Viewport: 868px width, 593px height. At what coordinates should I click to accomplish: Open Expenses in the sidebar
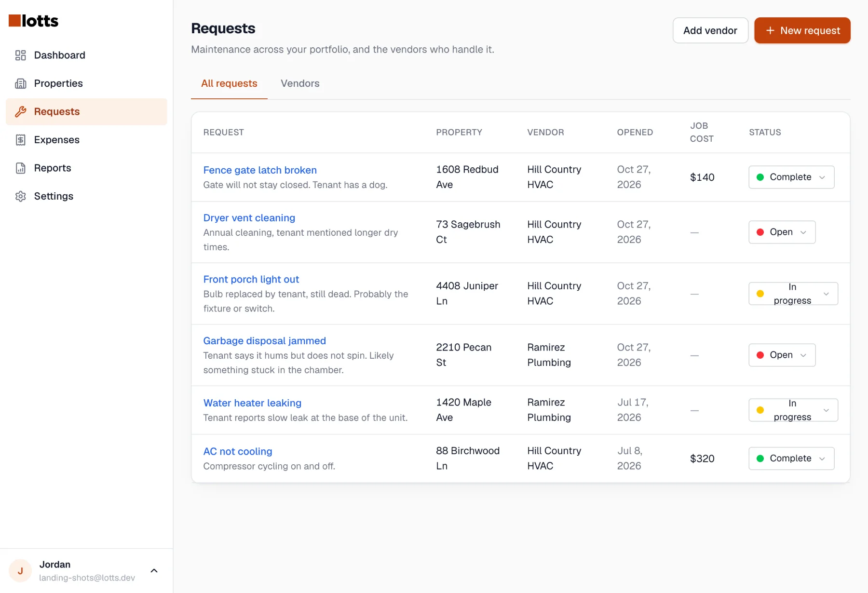click(x=86, y=140)
